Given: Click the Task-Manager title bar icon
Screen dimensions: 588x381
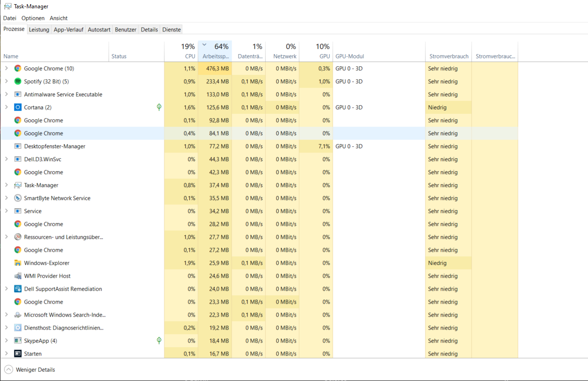Looking at the screenshot, I should [x=8, y=6].
